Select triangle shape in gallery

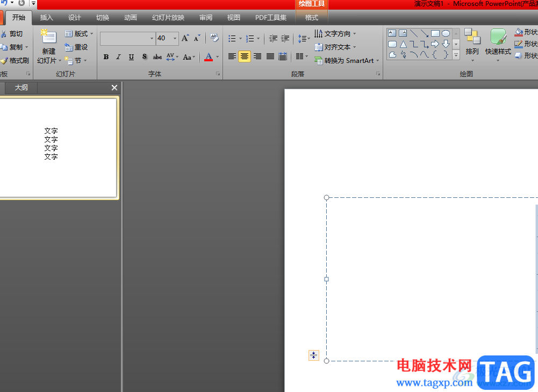403,44
